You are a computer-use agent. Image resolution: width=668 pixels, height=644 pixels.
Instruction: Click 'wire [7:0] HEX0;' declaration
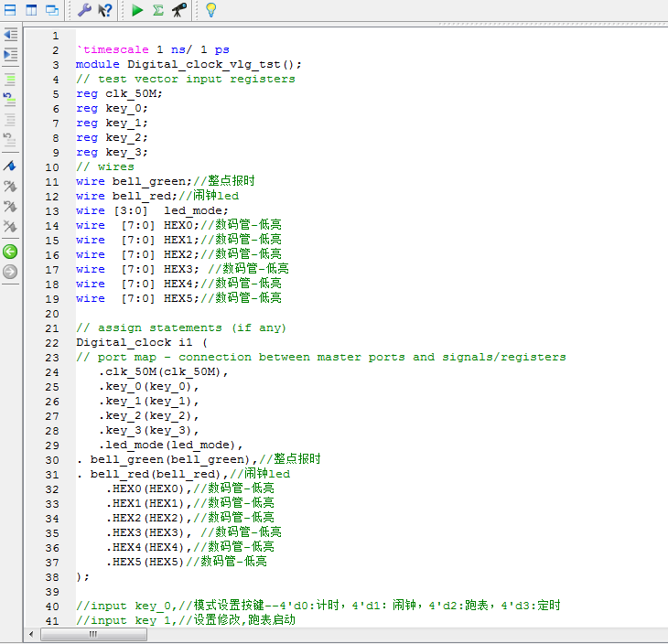138,225
